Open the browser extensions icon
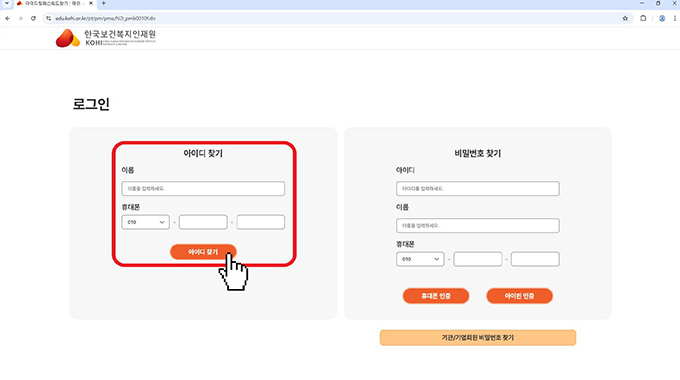680x380 pixels. (x=643, y=18)
